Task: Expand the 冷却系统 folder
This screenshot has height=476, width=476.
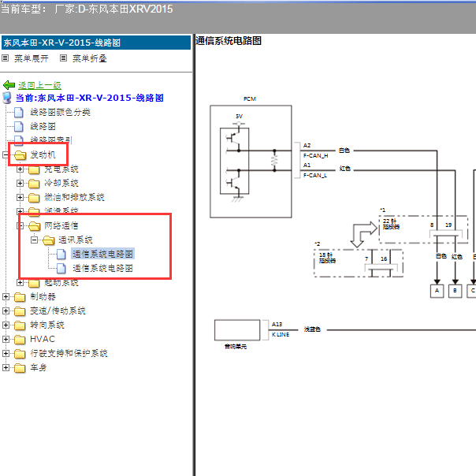Action: tap(20, 183)
